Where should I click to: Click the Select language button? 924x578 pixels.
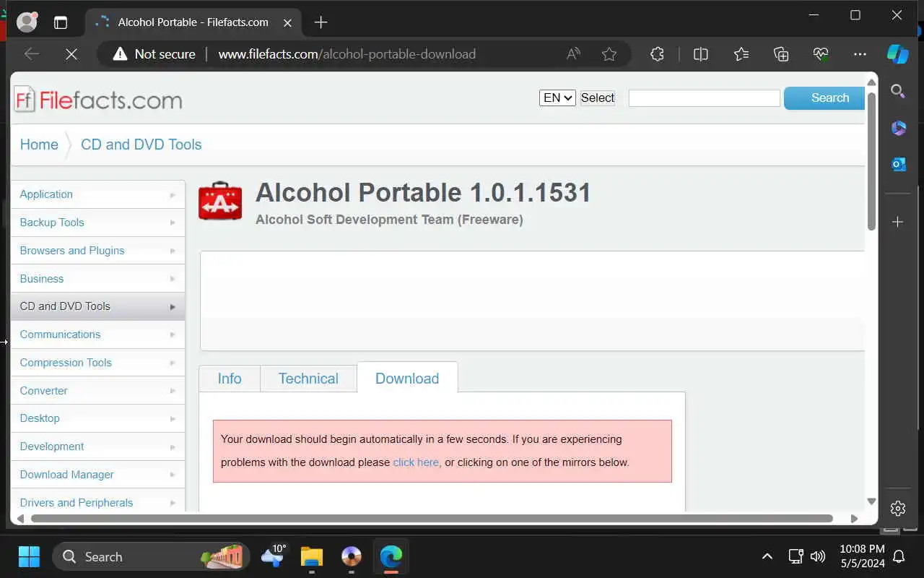[x=598, y=98]
